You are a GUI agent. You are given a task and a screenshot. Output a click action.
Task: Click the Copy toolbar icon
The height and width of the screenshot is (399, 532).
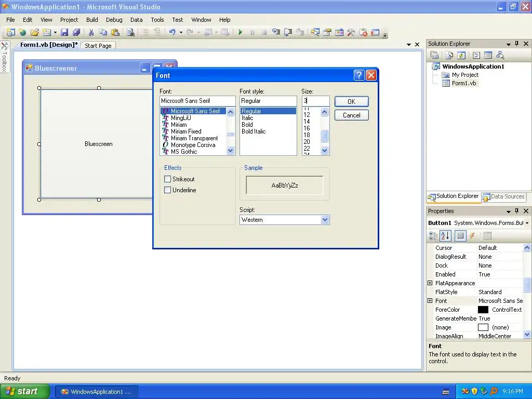103,32
